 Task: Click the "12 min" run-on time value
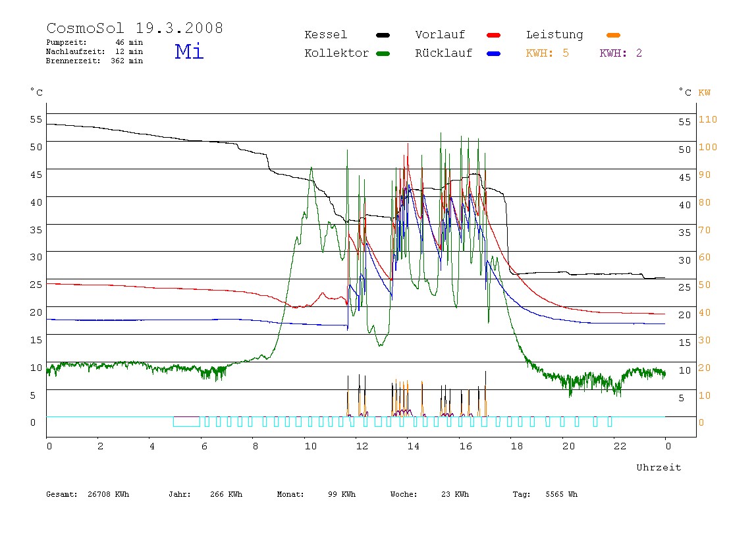(129, 51)
